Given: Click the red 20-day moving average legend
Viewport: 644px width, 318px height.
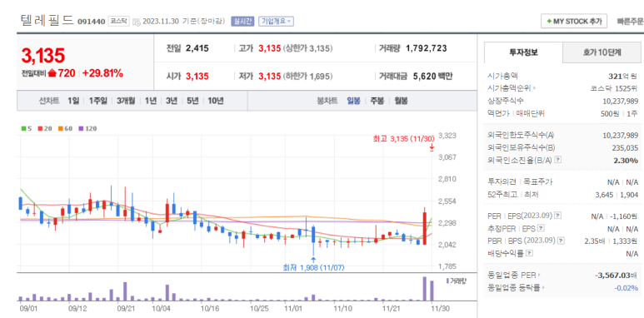Looking at the screenshot, I should (x=45, y=128).
